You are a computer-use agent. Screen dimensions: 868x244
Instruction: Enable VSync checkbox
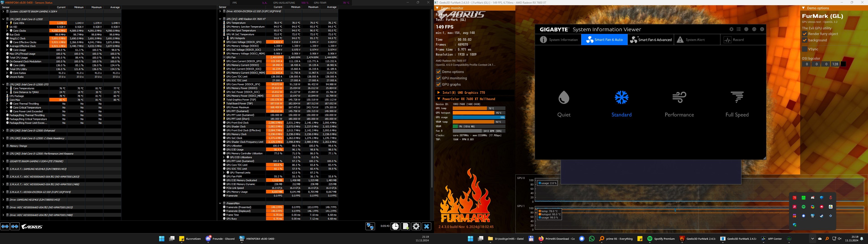[x=804, y=49]
